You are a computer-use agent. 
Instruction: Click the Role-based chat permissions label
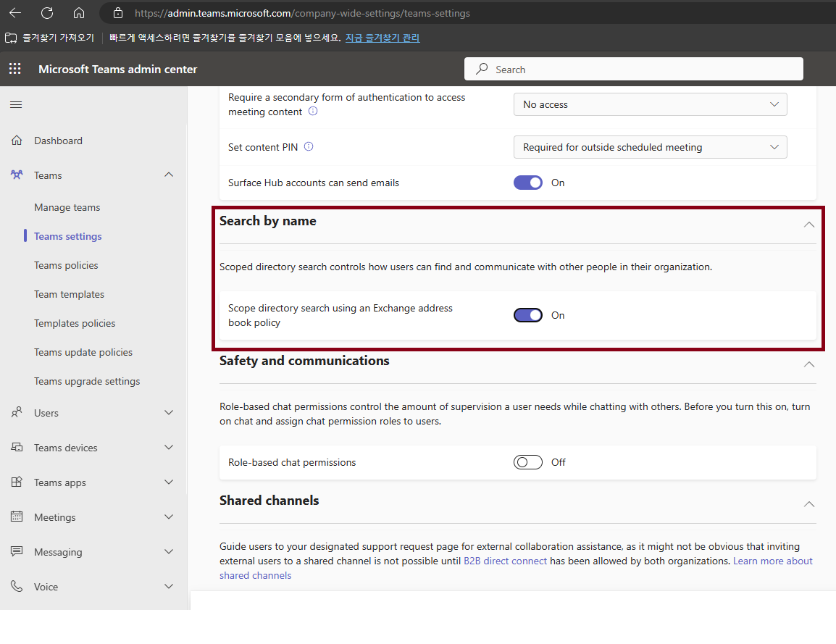coord(292,462)
